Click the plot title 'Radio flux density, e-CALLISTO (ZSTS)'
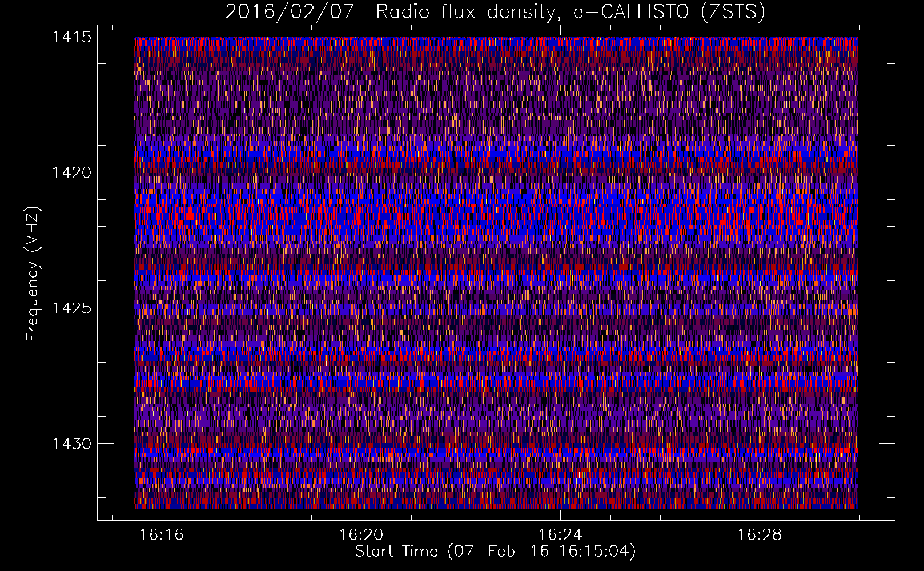The width and height of the screenshot is (924, 571). [571, 11]
